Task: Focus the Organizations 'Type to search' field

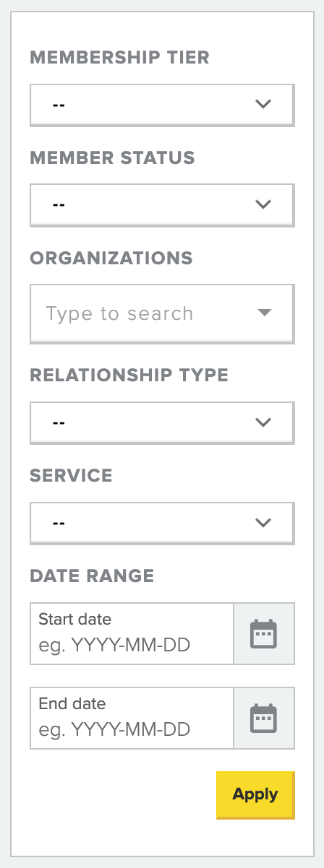Action: 162,313
